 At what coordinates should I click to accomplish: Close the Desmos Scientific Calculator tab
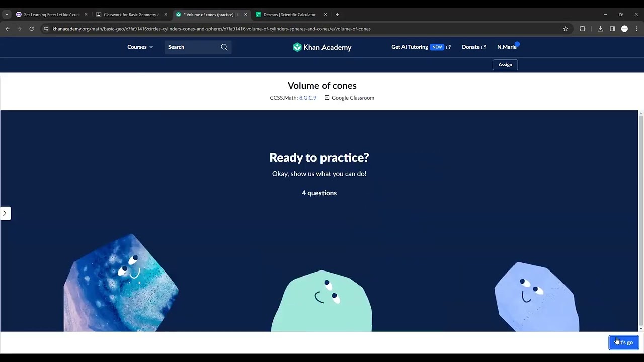click(326, 15)
